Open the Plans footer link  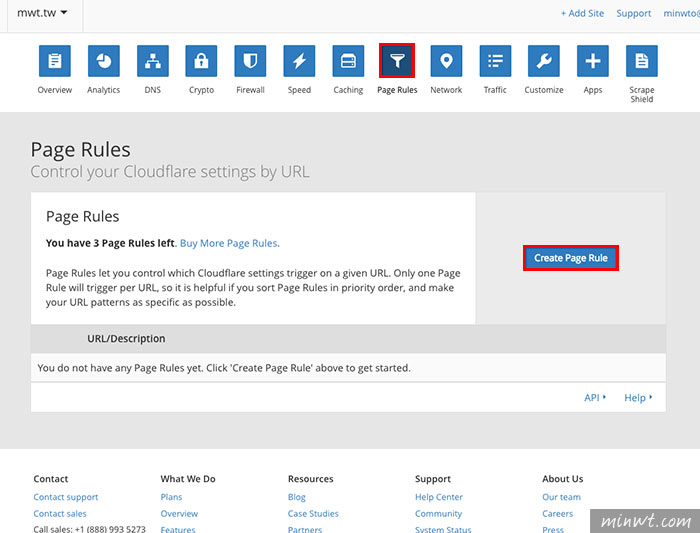click(171, 497)
